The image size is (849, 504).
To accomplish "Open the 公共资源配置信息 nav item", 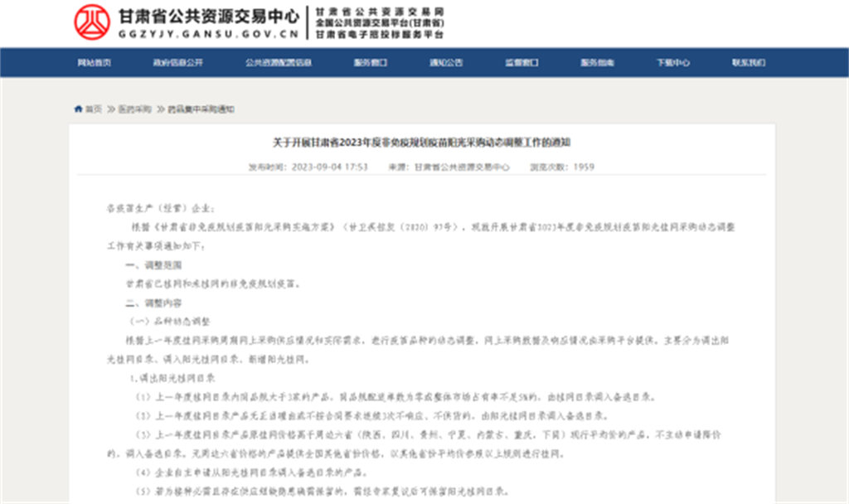I will click(x=279, y=63).
